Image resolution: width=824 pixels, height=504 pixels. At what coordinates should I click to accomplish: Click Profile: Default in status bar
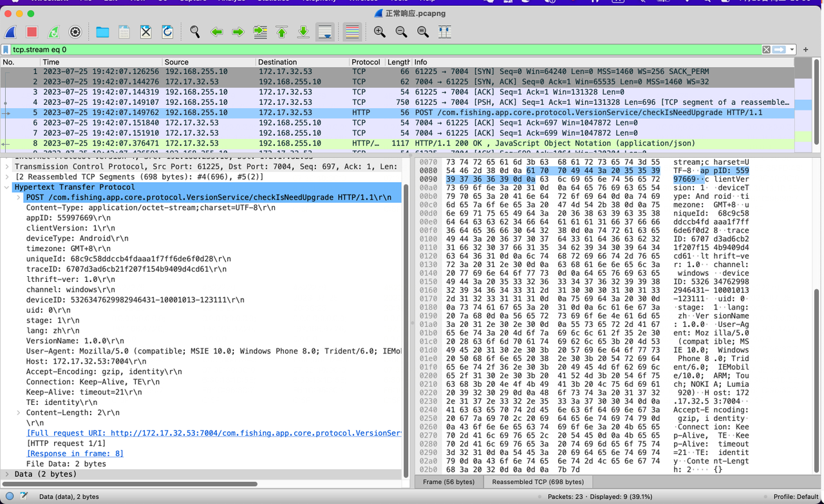click(x=795, y=497)
